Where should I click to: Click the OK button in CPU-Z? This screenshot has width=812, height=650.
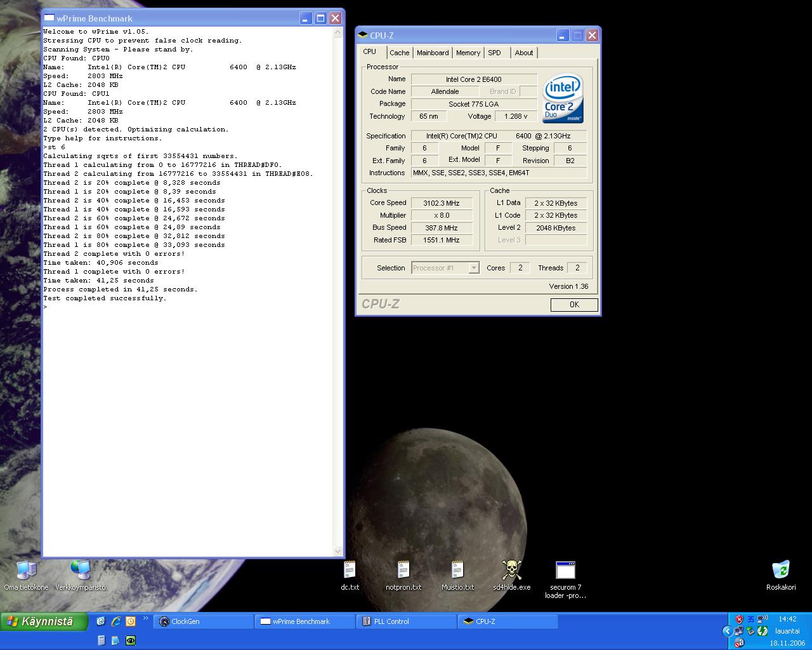coord(574,305)
